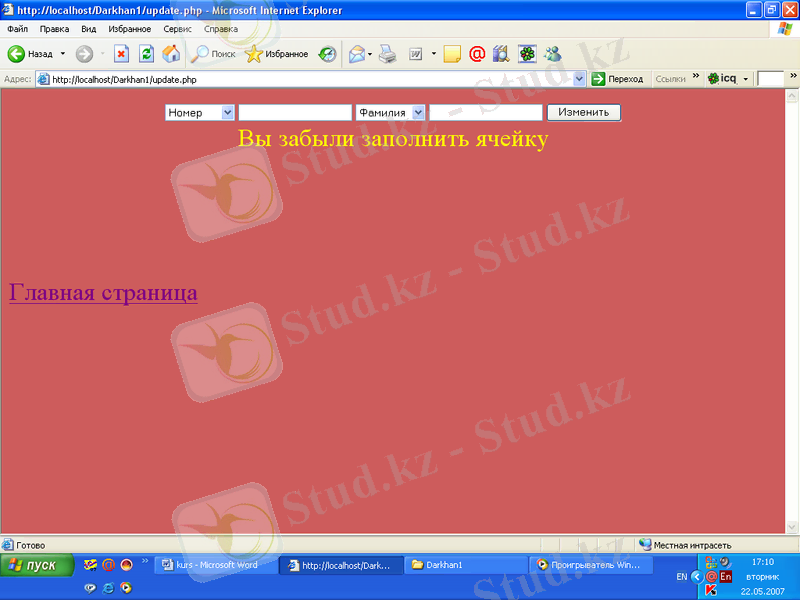Open the пуск Start button

point(37,565)
